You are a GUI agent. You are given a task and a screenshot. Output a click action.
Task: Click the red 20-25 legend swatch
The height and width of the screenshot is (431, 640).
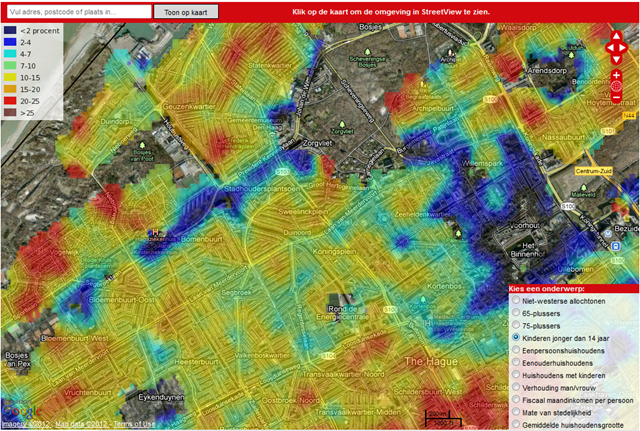(x=10, y=102)
